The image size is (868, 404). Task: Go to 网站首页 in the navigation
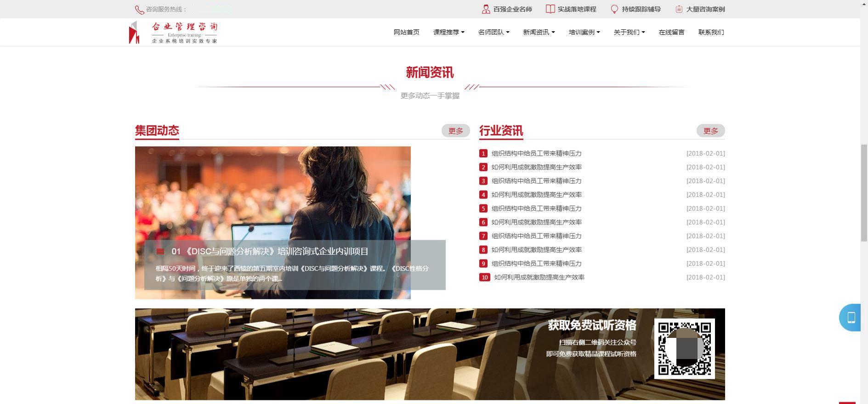tap(406, 32)
